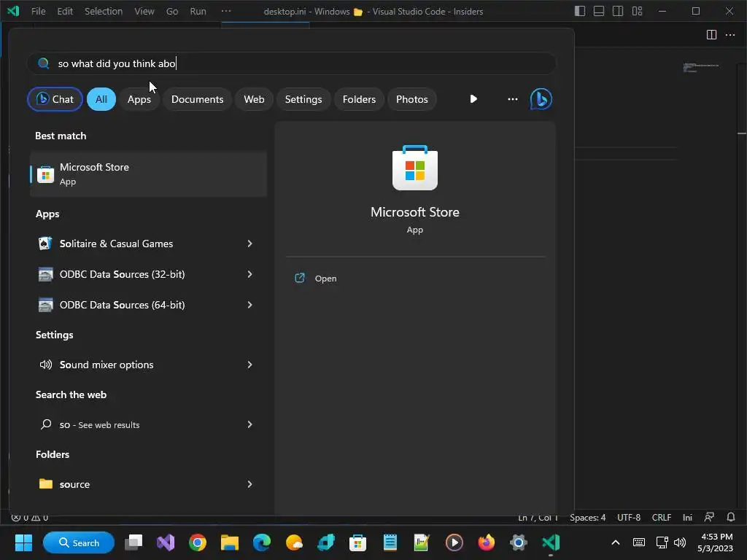Split the VS Code editor right
Viewport: 747px width, 560px height.
pyautogui.click(x=711, y=35)
